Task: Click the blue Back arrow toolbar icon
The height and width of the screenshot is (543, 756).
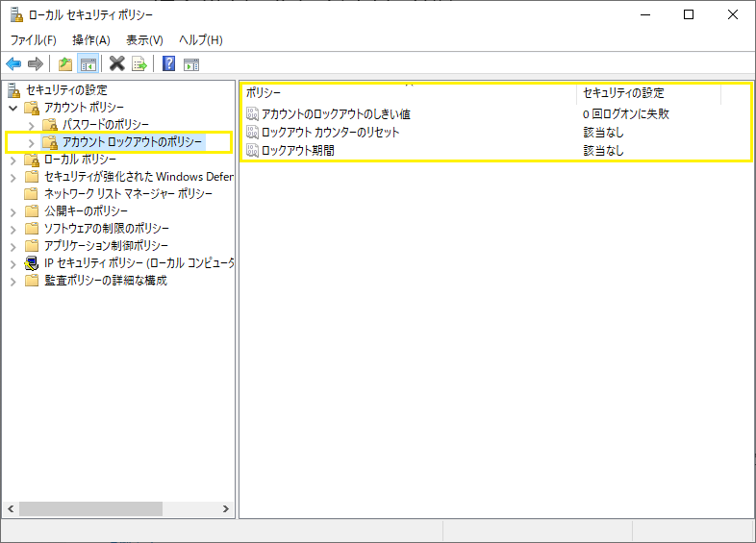Action: [13, 63]
